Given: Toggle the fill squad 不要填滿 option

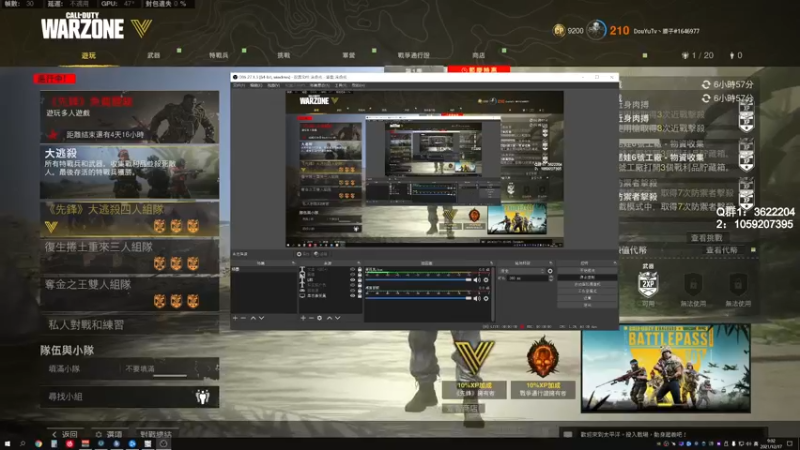Looking at the screenshot, I should tap(140, 368).
